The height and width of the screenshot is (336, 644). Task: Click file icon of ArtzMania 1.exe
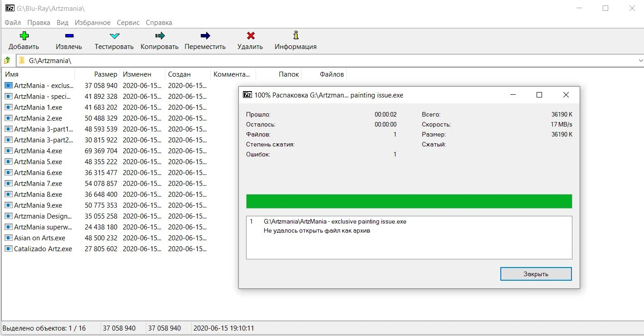coord(9,107)
